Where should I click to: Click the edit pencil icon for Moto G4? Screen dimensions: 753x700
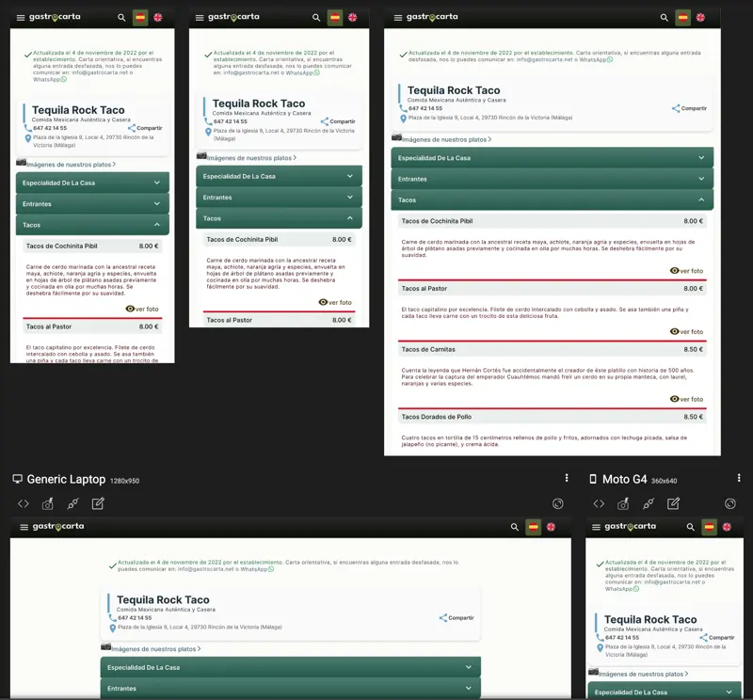(673, 503)
